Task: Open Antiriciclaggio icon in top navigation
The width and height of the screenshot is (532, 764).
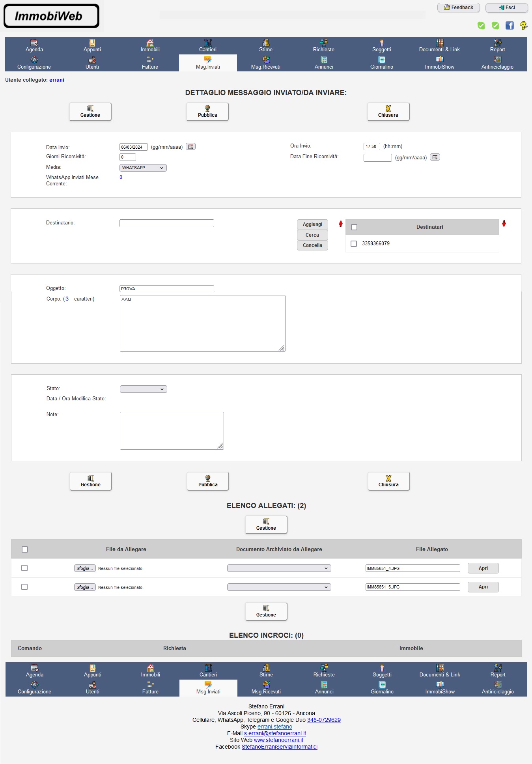Action: click(x=497, y=60)
